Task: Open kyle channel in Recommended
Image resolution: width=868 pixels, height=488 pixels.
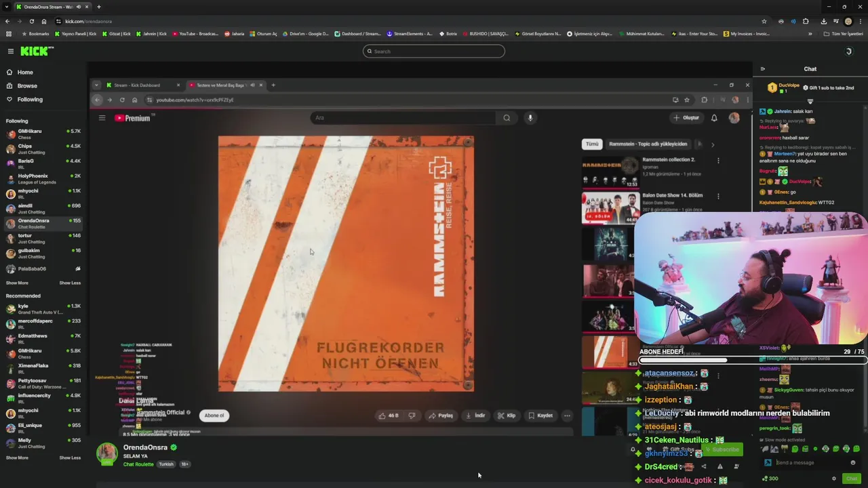Action: [x=43, y=308]
